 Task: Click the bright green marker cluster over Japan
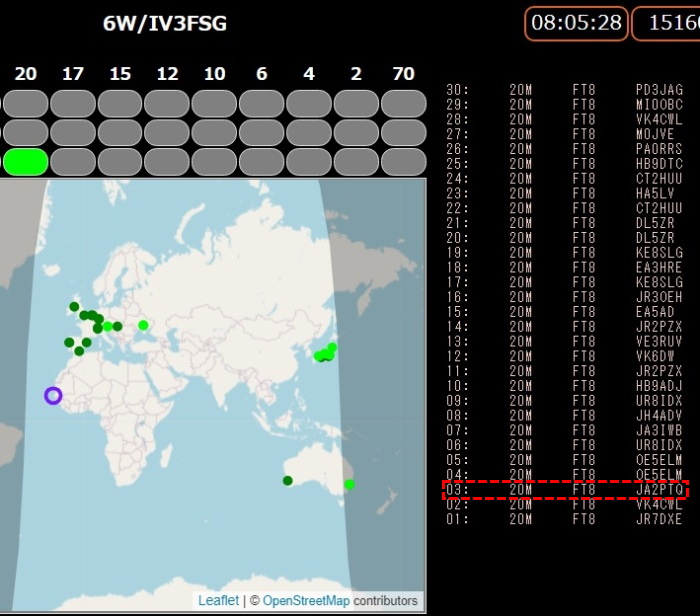point(325,353)
